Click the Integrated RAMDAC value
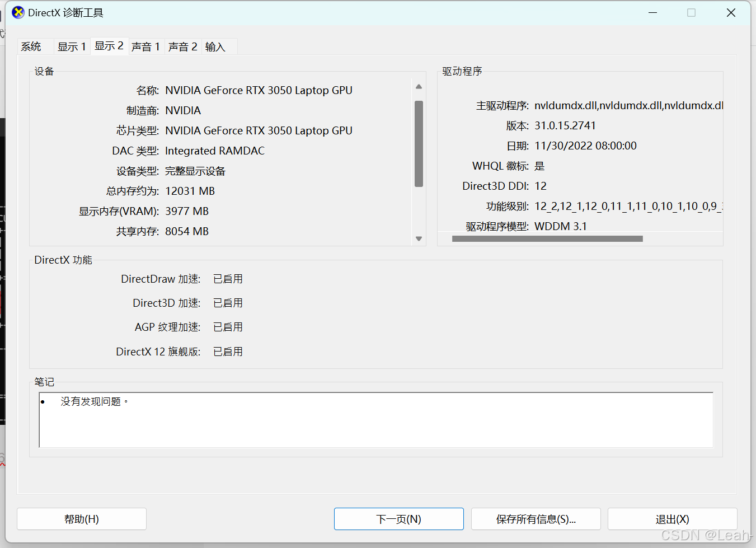Image resolution: width=756 pixels, height=548 pixels. pos(215,151)
